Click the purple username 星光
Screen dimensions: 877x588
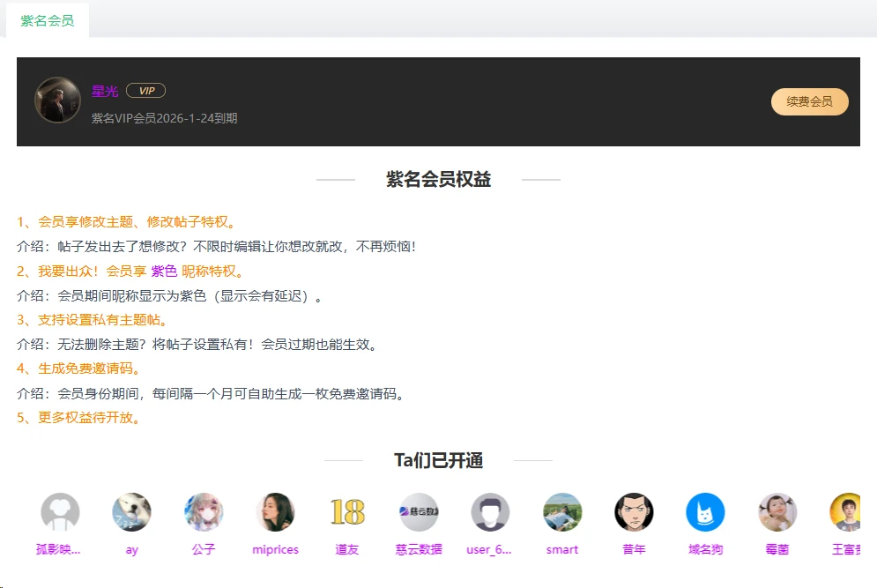(x=105, y=91)
